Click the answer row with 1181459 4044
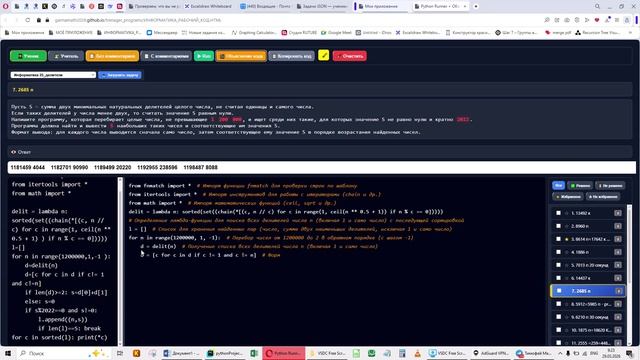The image size is (640, 360). (x=322, y=167)
